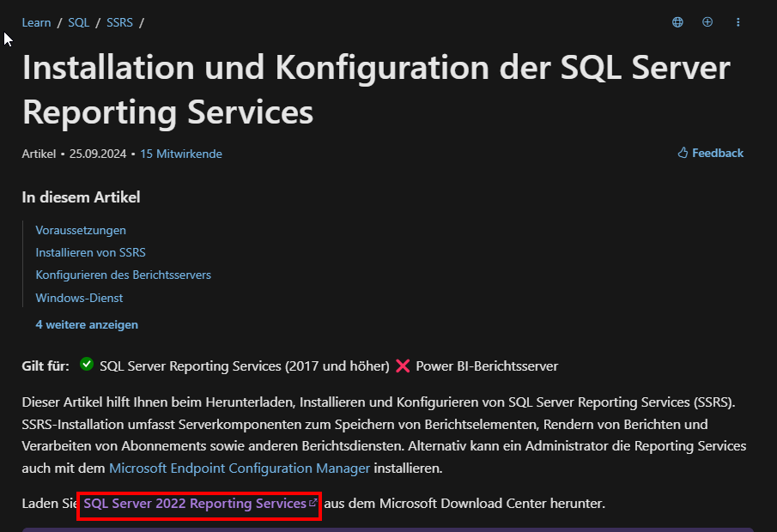
Task: Click the page title Installation und Konfiguration
Action: [376, 89]
